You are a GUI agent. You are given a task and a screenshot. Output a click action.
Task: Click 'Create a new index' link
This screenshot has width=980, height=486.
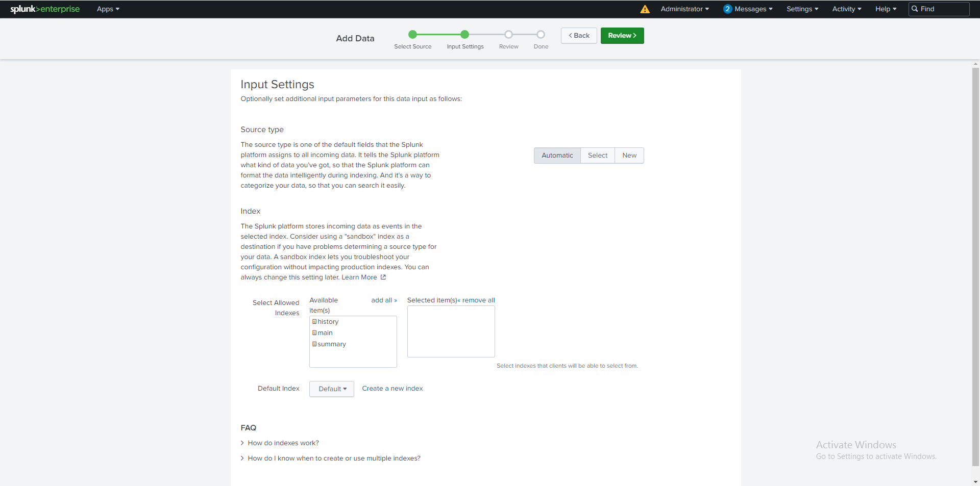pyautogui.click(x=392, y=389)
